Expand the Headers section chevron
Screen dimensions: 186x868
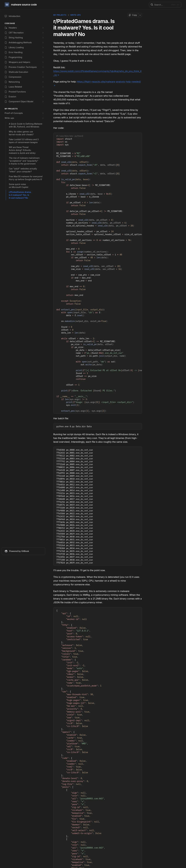[x=43, y=28]
